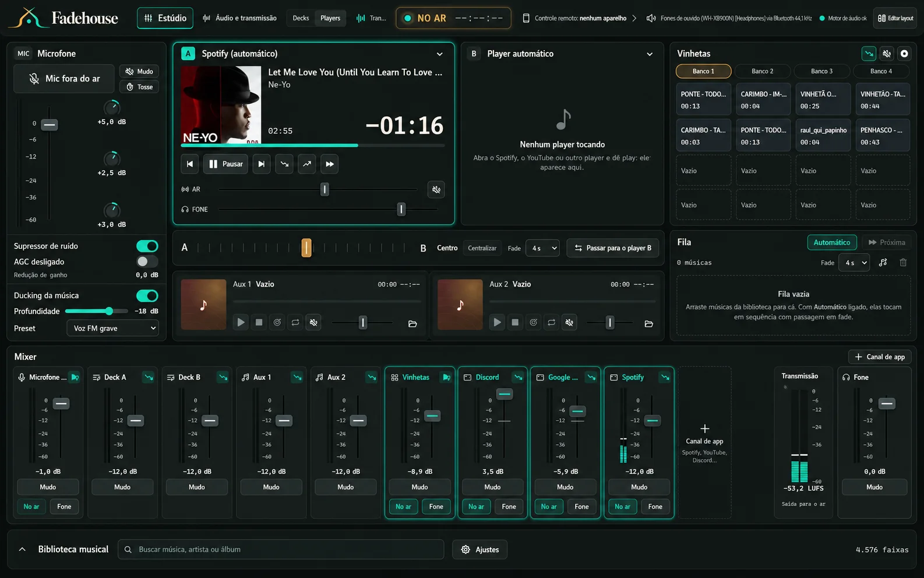924x578 pixels.
Task: Skip to next track in player A
Action: tap(262, 164)
